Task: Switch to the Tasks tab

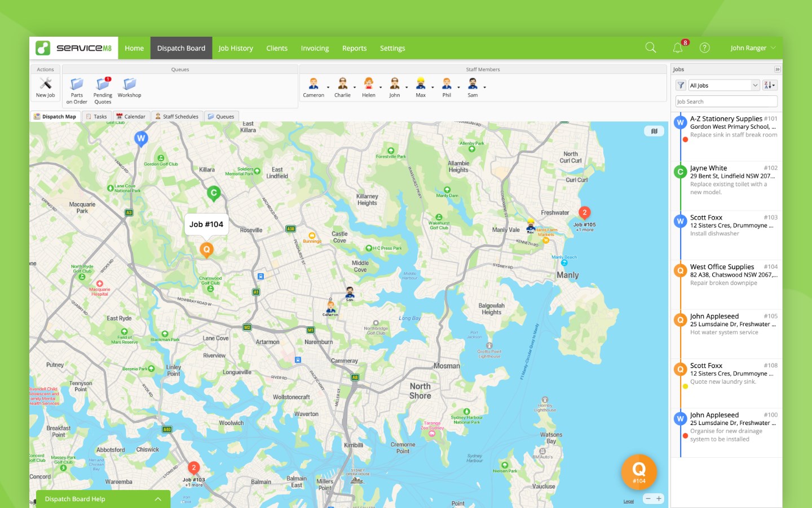Action: pos(96,116)
